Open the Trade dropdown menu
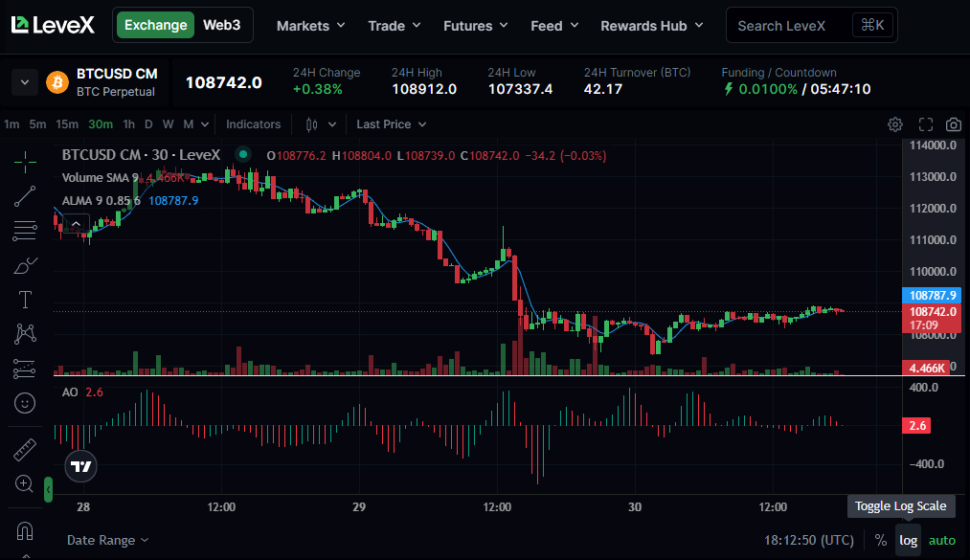970x560 pixels. click(x=395, y=26)
